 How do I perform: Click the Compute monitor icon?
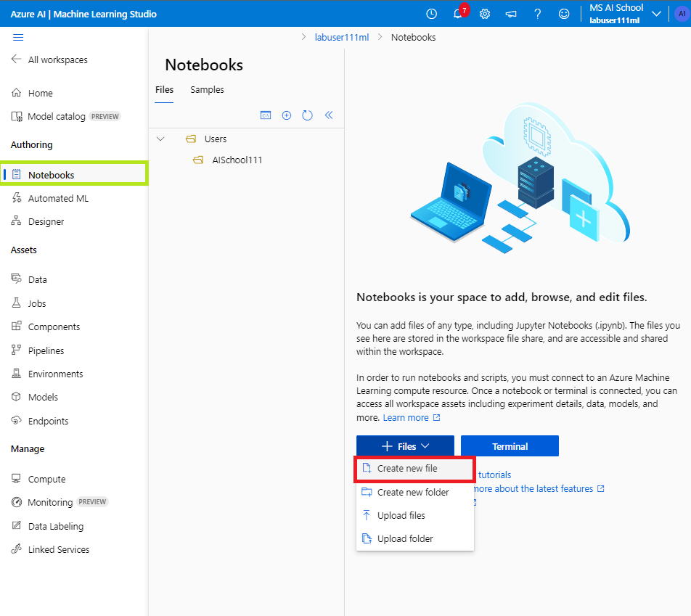point(16,478)
